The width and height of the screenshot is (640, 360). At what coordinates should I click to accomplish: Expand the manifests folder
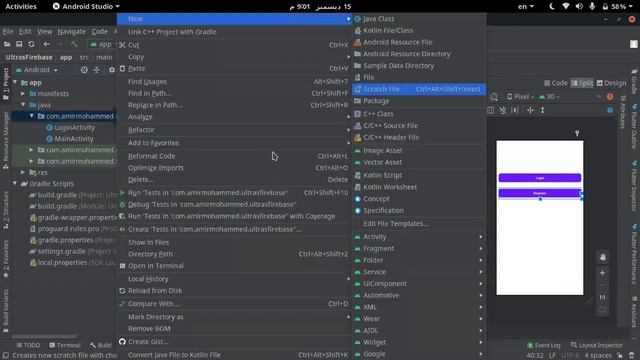pos(23,94)
